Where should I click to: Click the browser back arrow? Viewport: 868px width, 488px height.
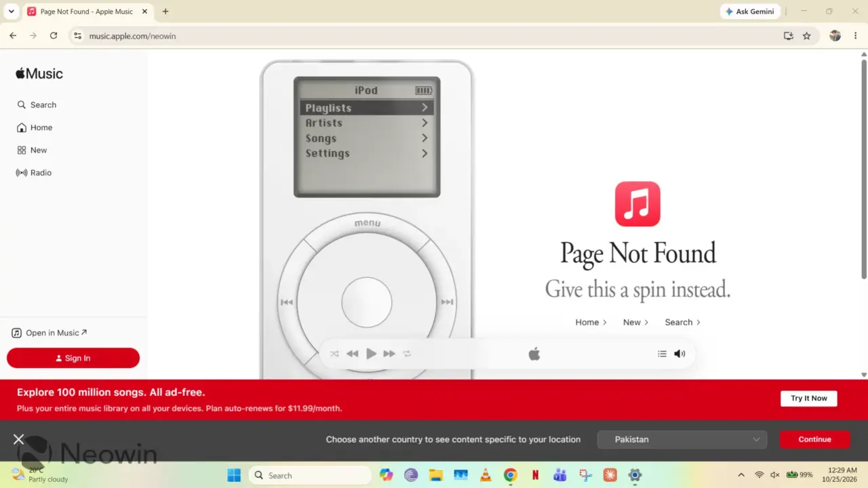tap(13, 36)
